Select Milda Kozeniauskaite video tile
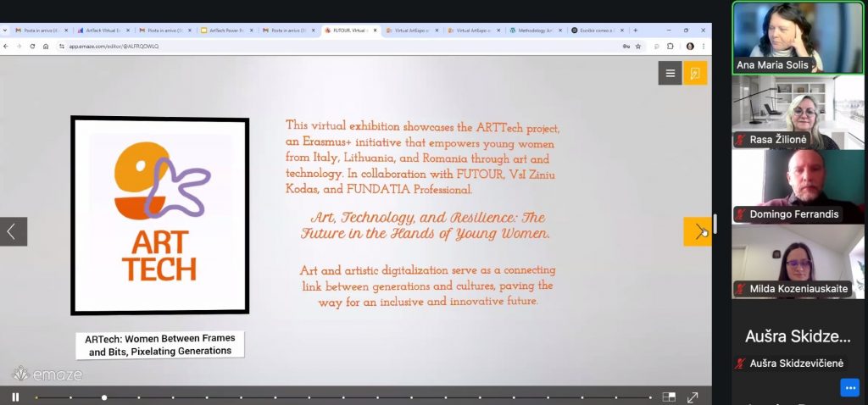Screen dimensions: 868x405 coord(798,261)
